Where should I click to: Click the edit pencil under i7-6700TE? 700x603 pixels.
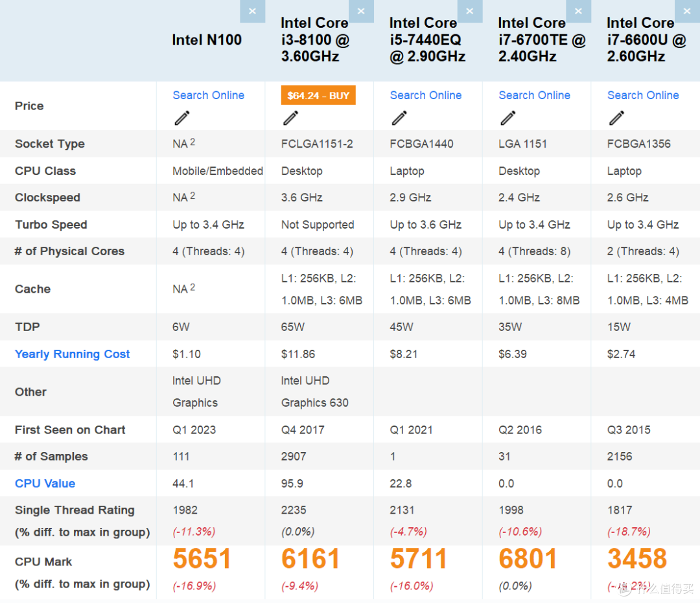(507, 118)
